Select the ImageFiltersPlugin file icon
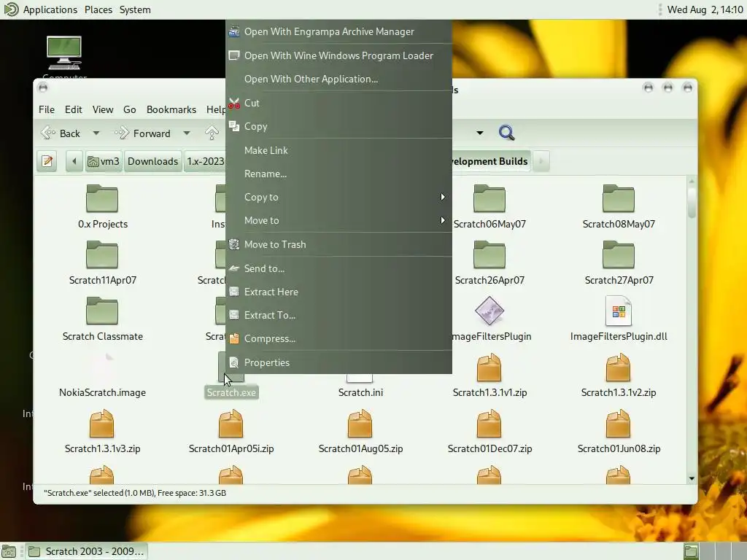 click(x=489, y=311)
